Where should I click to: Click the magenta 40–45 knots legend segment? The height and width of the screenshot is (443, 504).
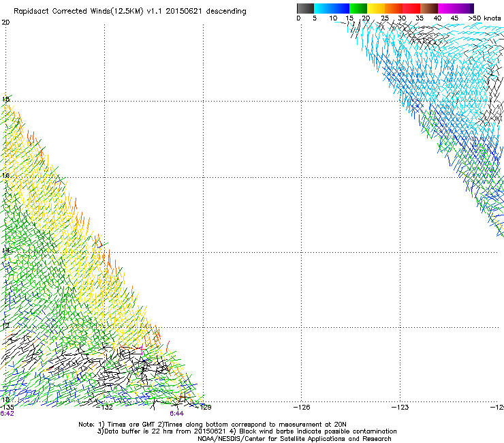[x=447, y=8]
